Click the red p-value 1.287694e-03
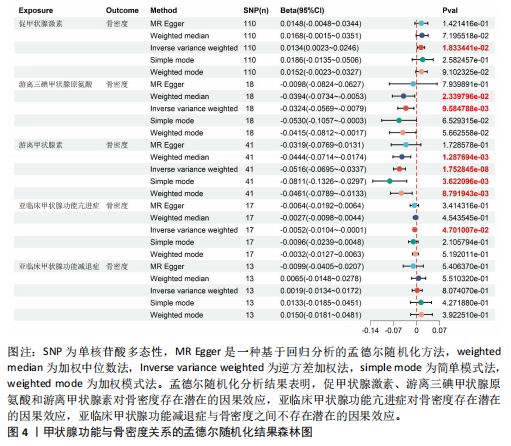511x446 pixels. 465,157
